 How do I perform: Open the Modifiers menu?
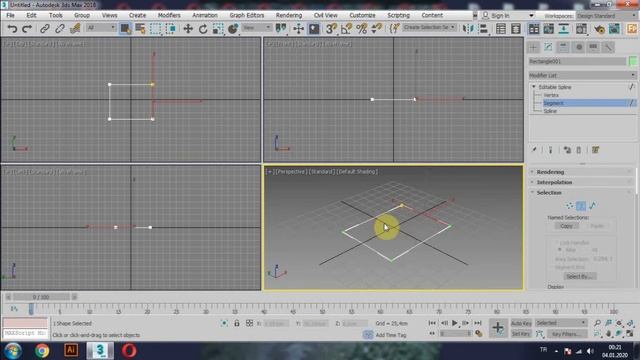[169, 15]
